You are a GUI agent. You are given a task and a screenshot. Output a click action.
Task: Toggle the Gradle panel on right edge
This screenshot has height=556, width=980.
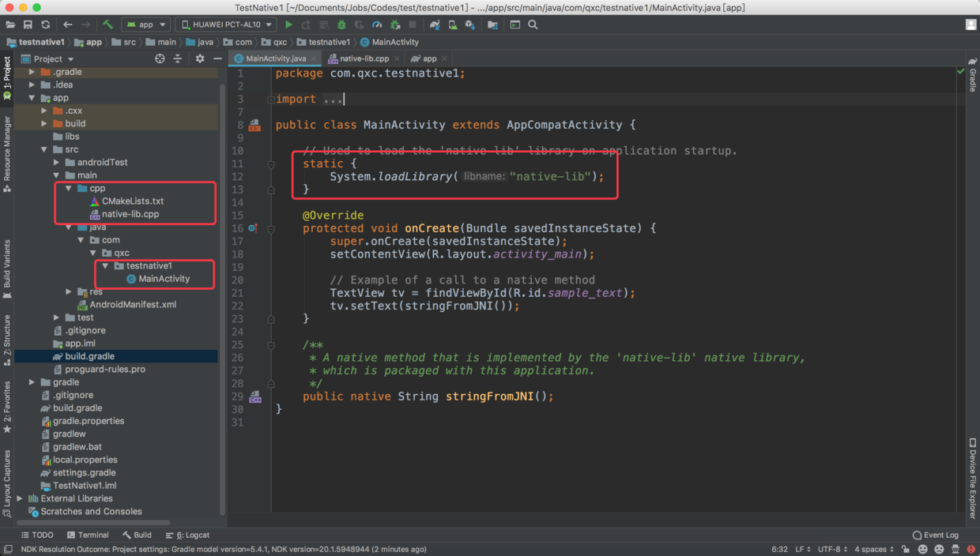[x=973, y=75]
